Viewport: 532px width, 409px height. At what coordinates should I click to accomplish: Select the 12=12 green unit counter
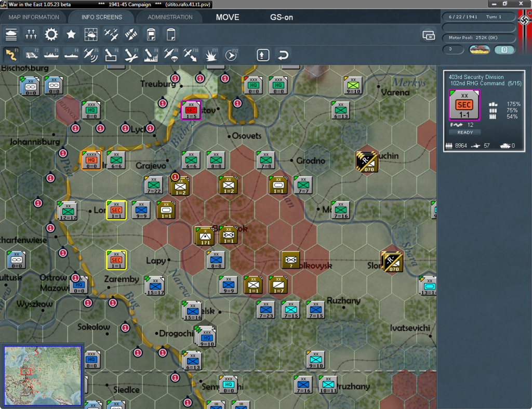(x=68, y=211)
